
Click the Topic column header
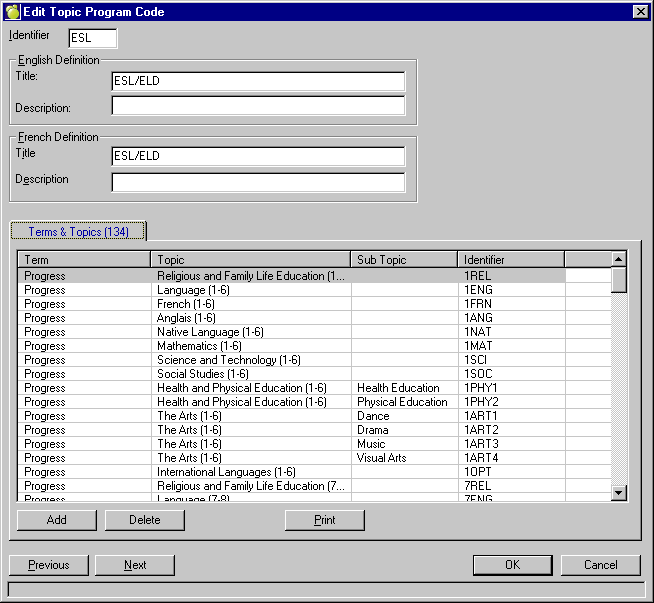pyautogui.click(x=250, y=260)
